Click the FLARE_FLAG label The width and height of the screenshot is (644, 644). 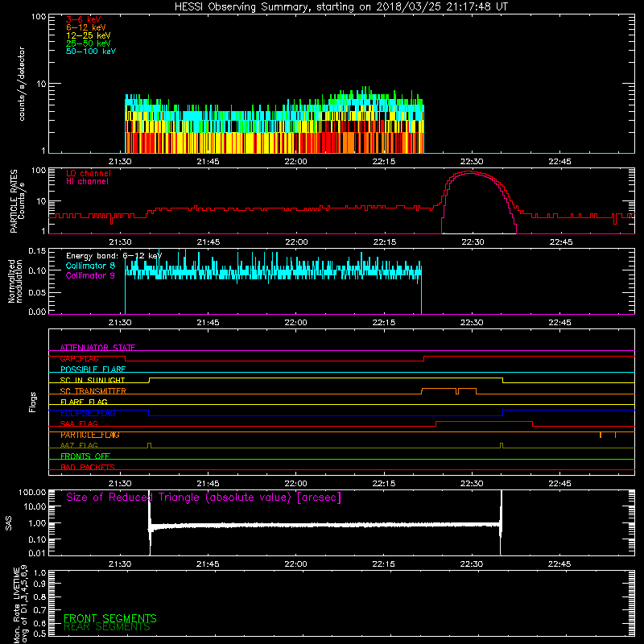coord(84,402)
